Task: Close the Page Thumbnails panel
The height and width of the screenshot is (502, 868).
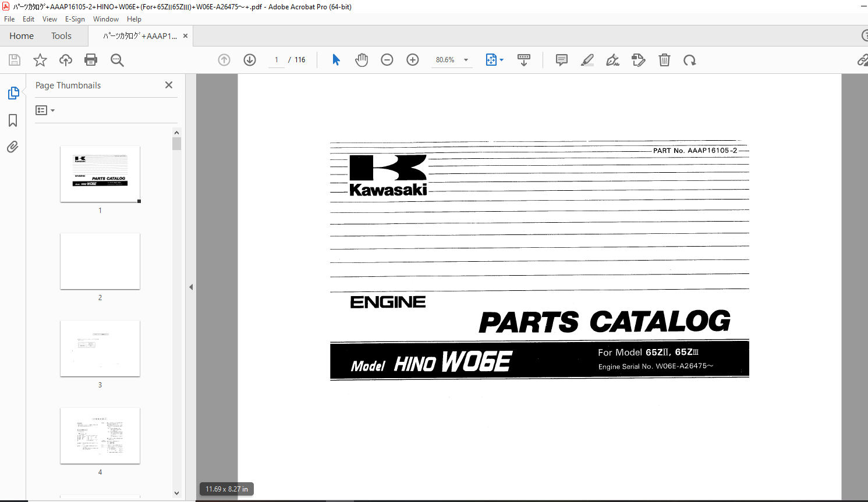Action: (169, 85)
